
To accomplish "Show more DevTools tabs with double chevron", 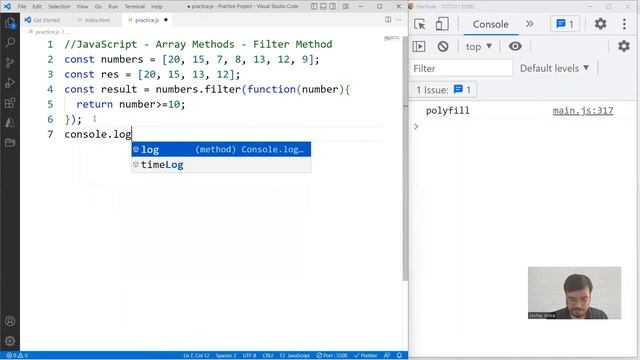I will (529, 24).
